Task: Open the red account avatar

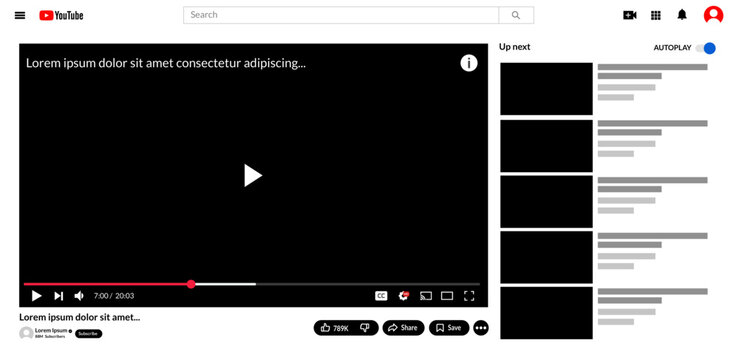Action: point(714,15)
